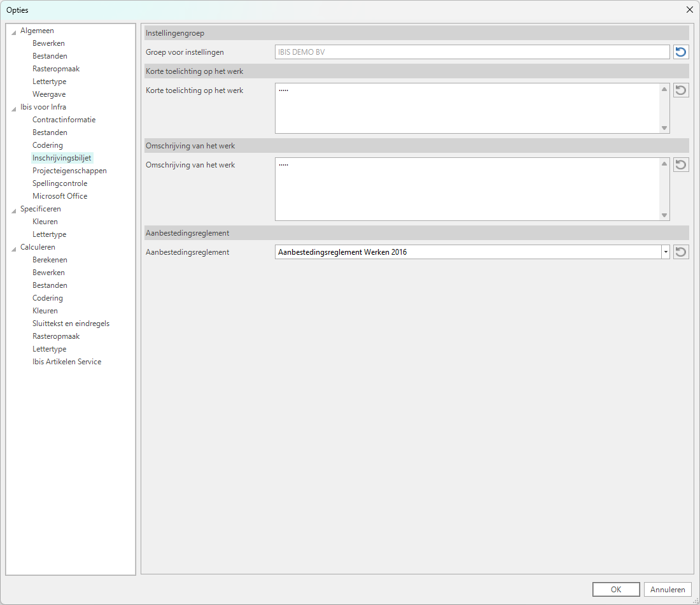
Task: Select Microsoft Office in the tree
Action: (x=60, y=196)
